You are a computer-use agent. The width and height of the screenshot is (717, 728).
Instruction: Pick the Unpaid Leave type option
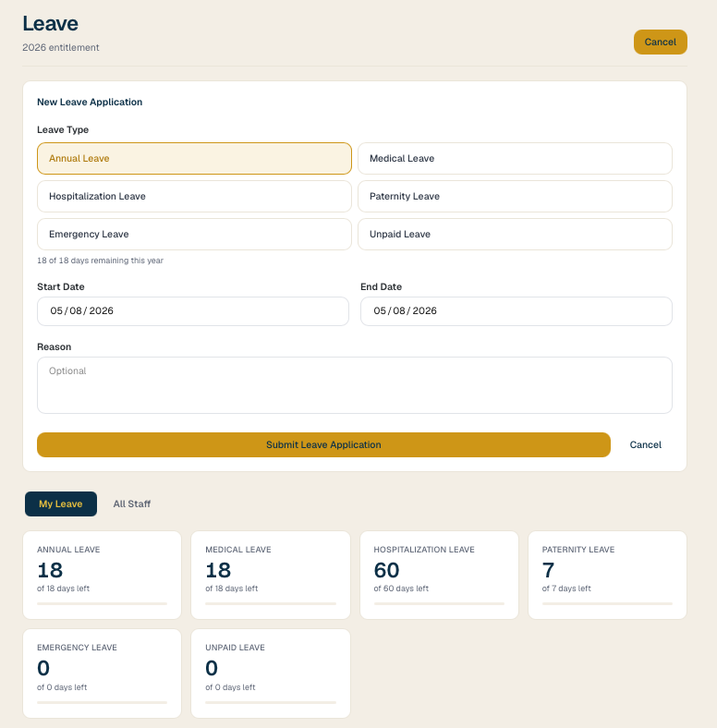coord(515,234)
